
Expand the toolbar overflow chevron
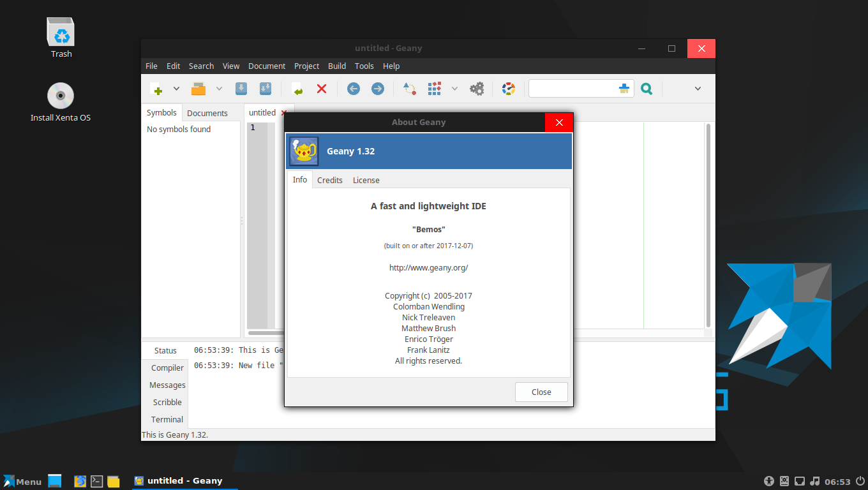tap(698, 89)
